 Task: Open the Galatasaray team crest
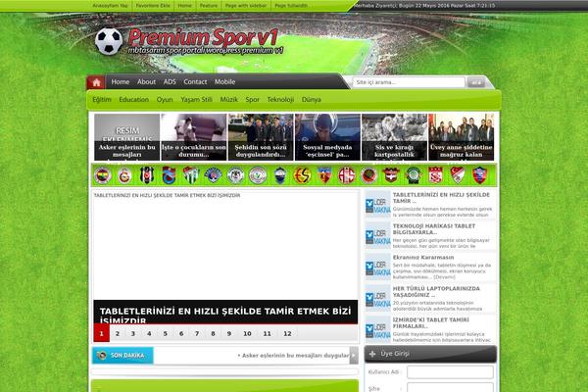pos(124,175)
